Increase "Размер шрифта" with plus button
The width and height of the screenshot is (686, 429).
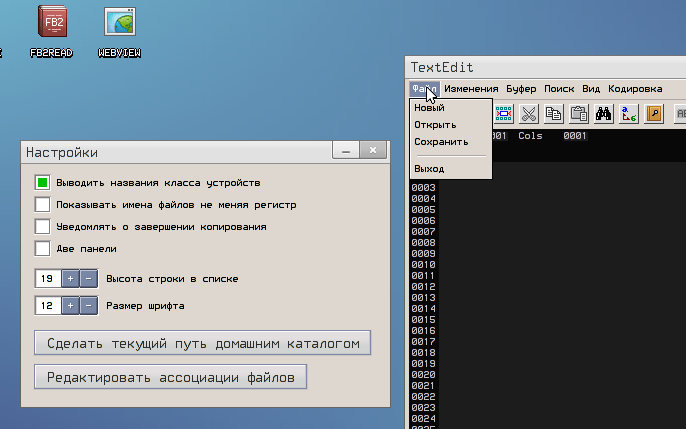coord(70,306)
